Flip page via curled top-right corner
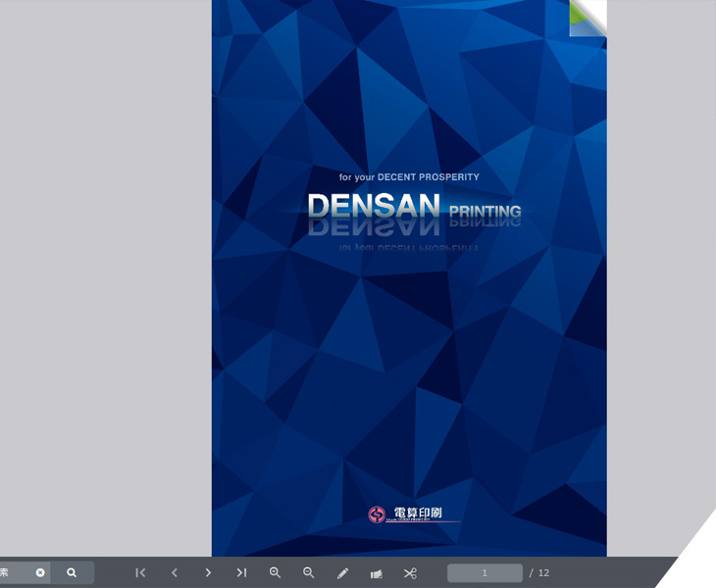The image size is (716, 588). point(588,17)
